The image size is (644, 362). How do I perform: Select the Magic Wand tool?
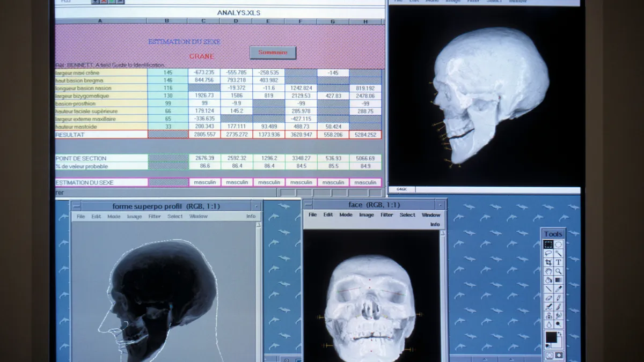[559, 253]
